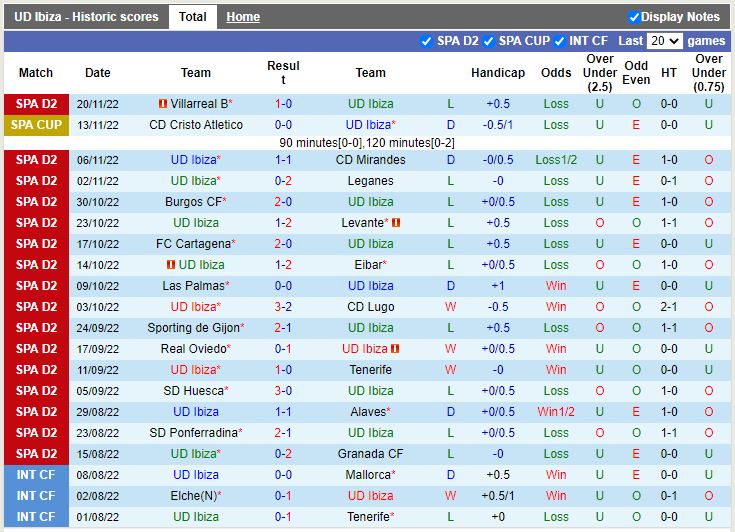The width and height of the screenshot is (735, 532).
Task: Open SD Ponferradina team link
Action: coord(193,433)
